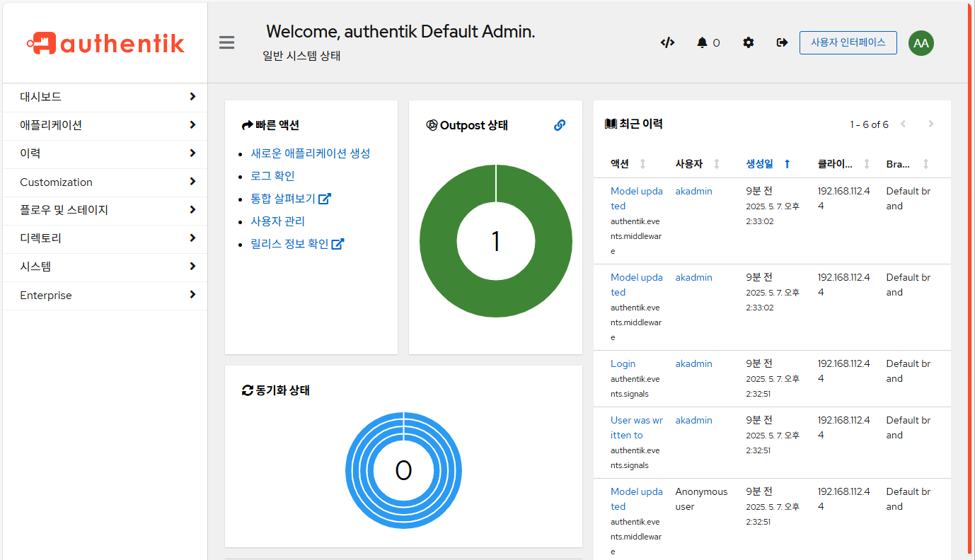
Task: Toggle the hamburger sidebar menu
Action: pyautogui.click(x=226, y=42)
